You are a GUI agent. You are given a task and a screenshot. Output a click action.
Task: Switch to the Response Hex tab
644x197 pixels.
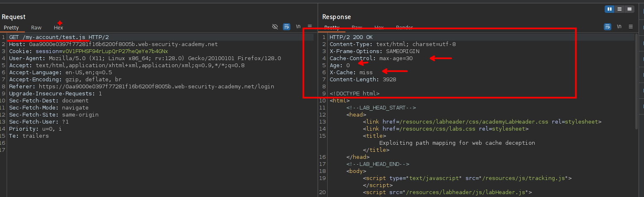pos(379,28)
